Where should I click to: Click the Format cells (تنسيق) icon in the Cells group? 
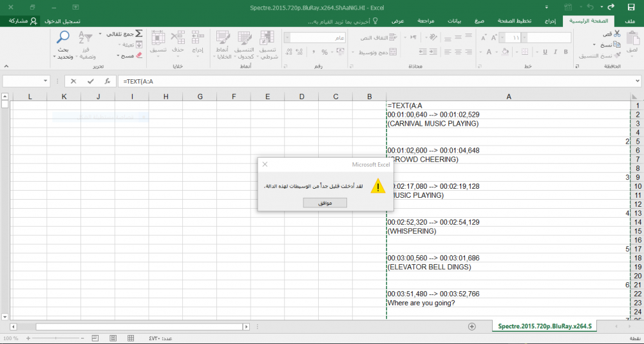158,38
